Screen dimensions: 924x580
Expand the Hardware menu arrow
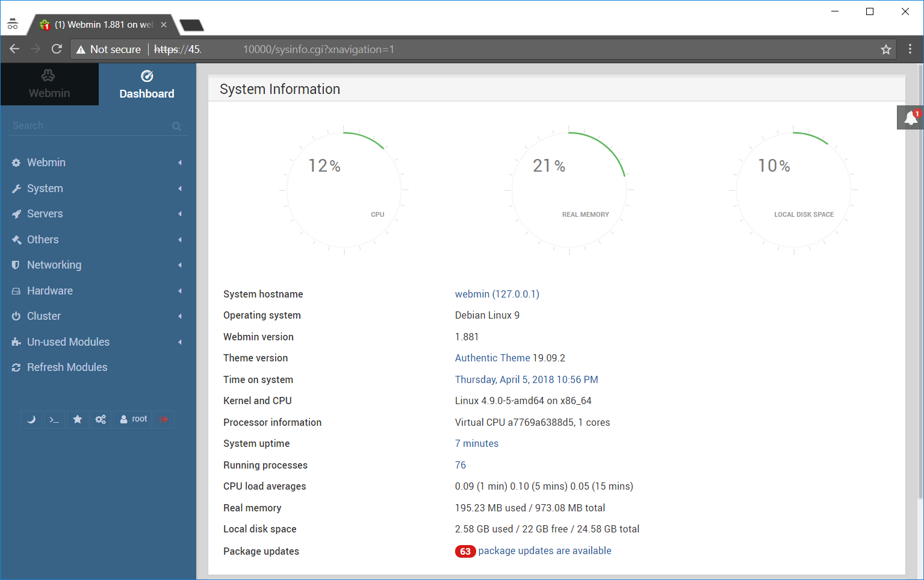coord(180,291)
